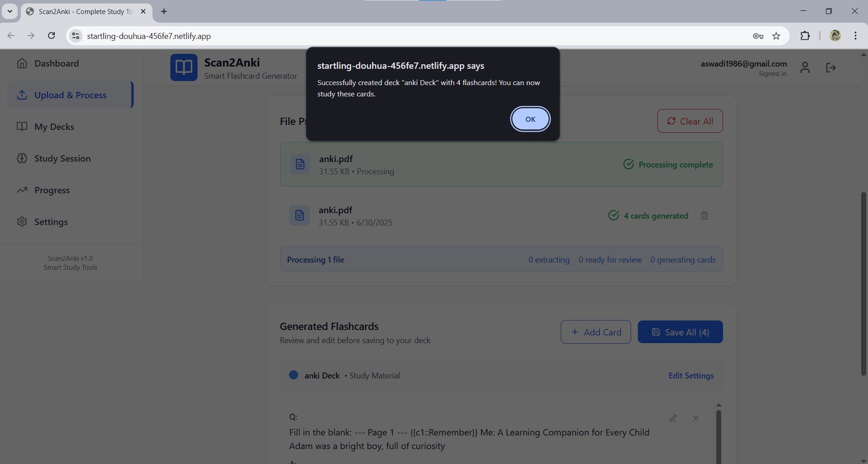Screen dimensions: 868x464
Task: Click the upload arrow icon
Action: (x=22, y=95)
